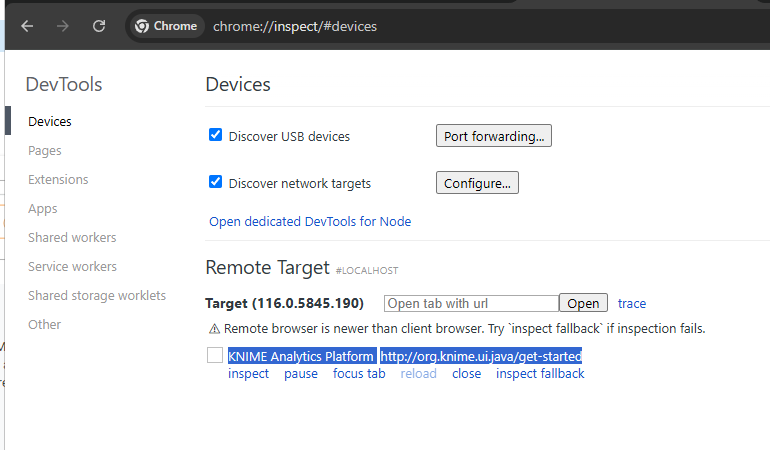
Task: Open Shared workers in sidebar
Action: (72, 238)
